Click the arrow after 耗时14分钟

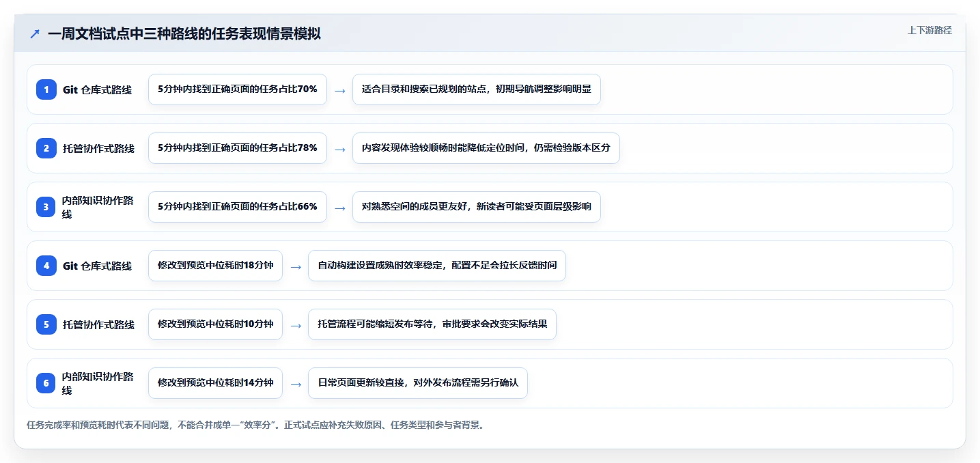(x=296, y=384)
